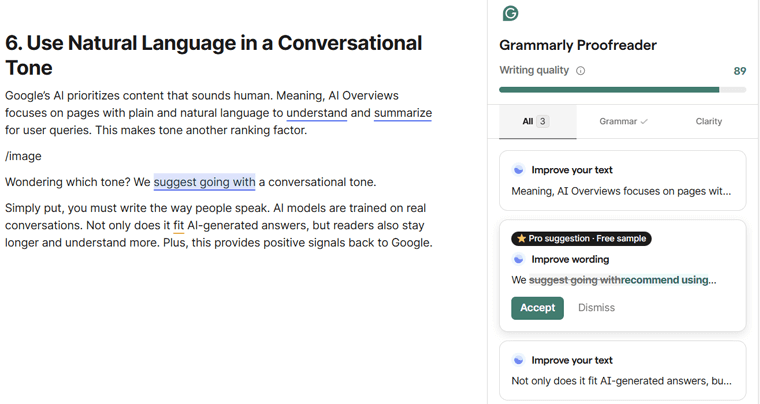
Task: Switch to the Clarity tab
Action: pyautogui.click(x=709, y=122)
